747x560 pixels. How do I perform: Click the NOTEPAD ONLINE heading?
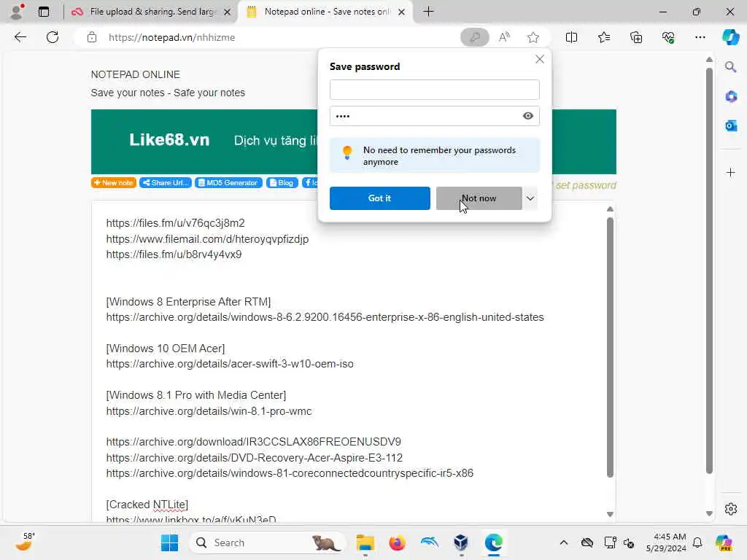tap(135, 74)
